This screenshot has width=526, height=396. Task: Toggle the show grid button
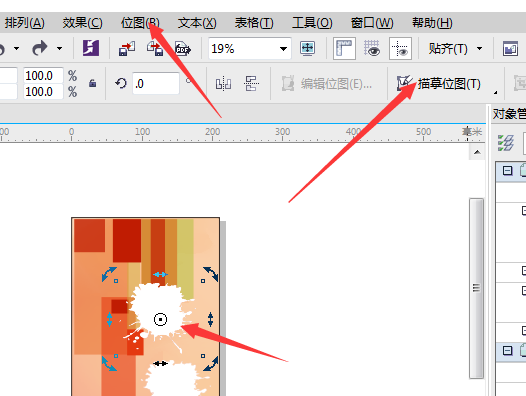point(372,49)
